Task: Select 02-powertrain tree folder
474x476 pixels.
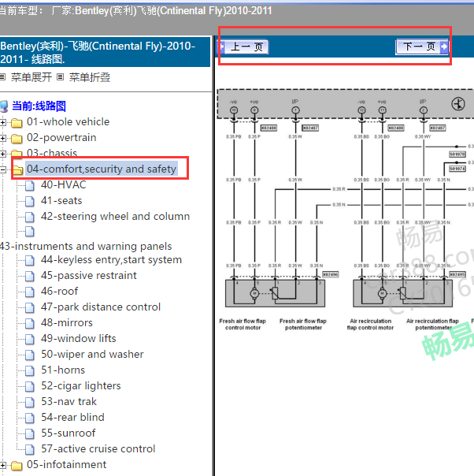Action: (61, 137)
